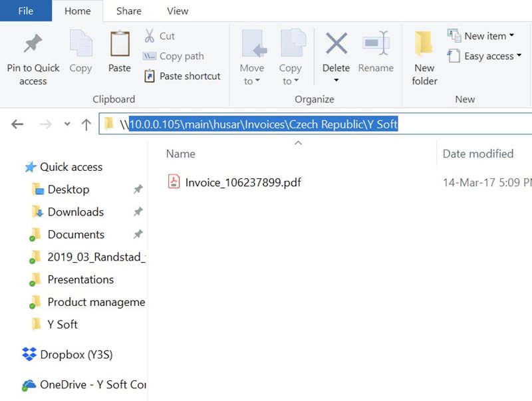Unpin Downloads using its pin icon
Image resolution: width=532 pixels, height=401 pixels.
[138, 211]
